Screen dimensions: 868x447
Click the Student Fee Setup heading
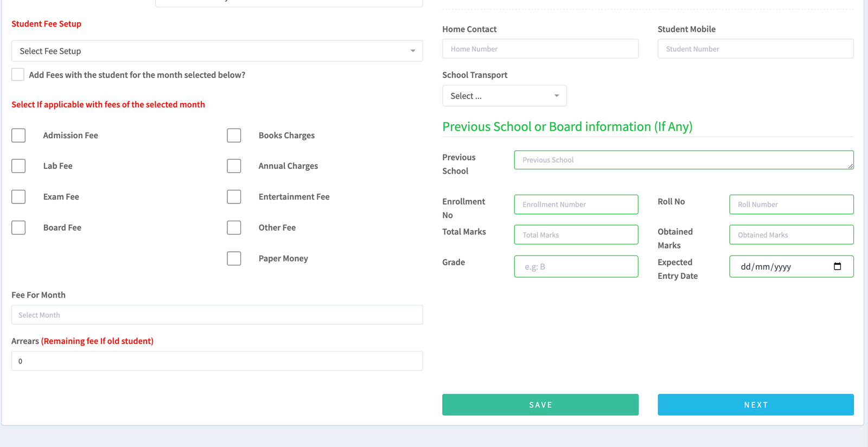click(46, 24)
